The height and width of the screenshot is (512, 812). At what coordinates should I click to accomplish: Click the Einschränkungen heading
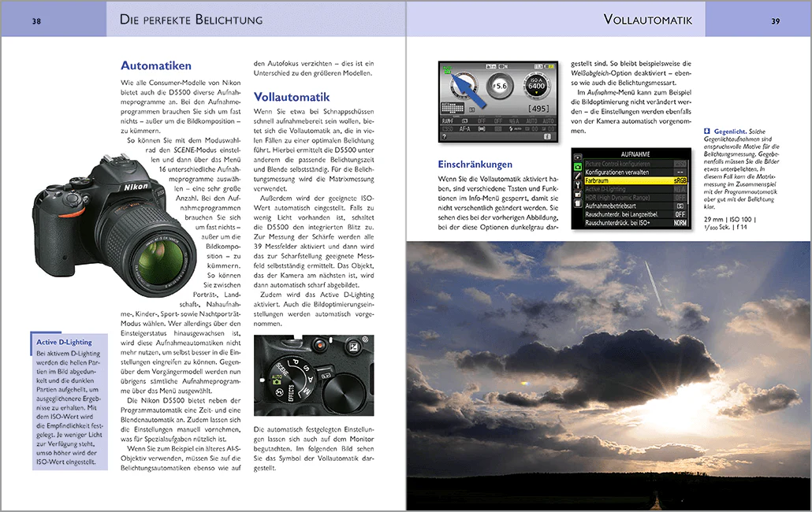[x=475, y=165]
